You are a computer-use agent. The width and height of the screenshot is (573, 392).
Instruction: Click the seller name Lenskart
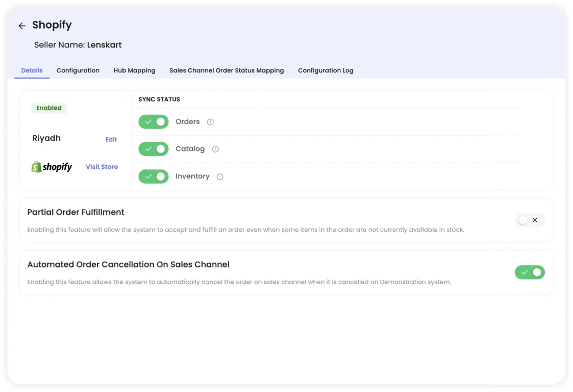(104, 45)
